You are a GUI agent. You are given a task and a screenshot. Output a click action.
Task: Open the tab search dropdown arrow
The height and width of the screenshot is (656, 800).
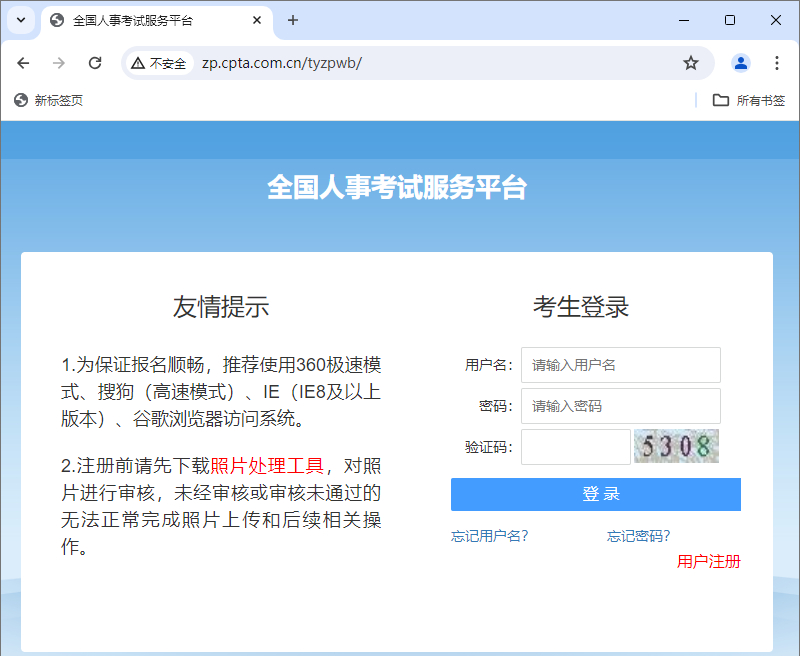21,20
